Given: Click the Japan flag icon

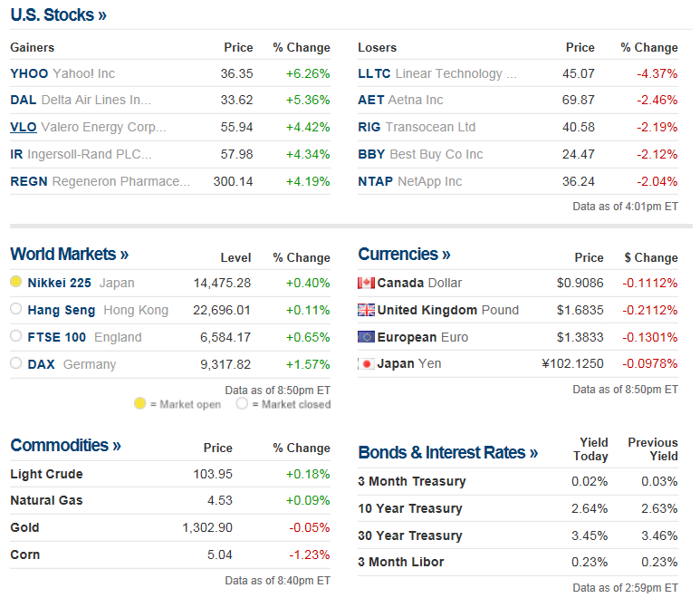Looking at the screenshot, I should pos(366,364).
